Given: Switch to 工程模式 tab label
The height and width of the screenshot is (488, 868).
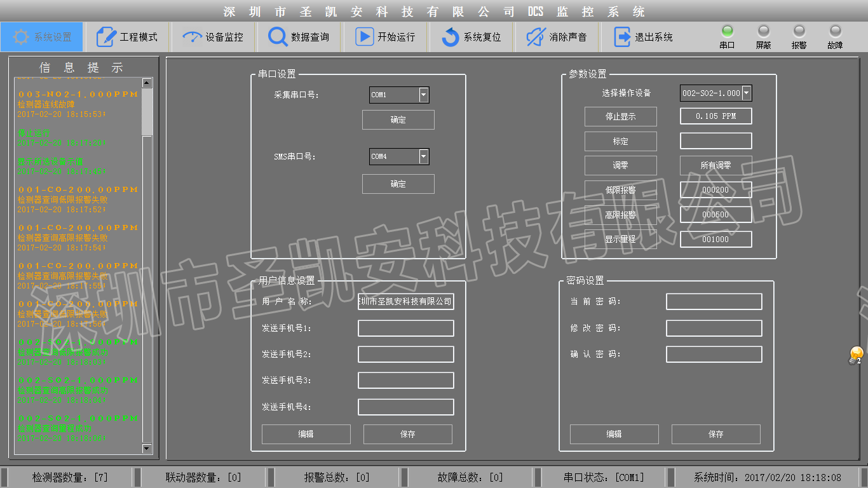Looking at the screenshot, I should tap(139, 37).
